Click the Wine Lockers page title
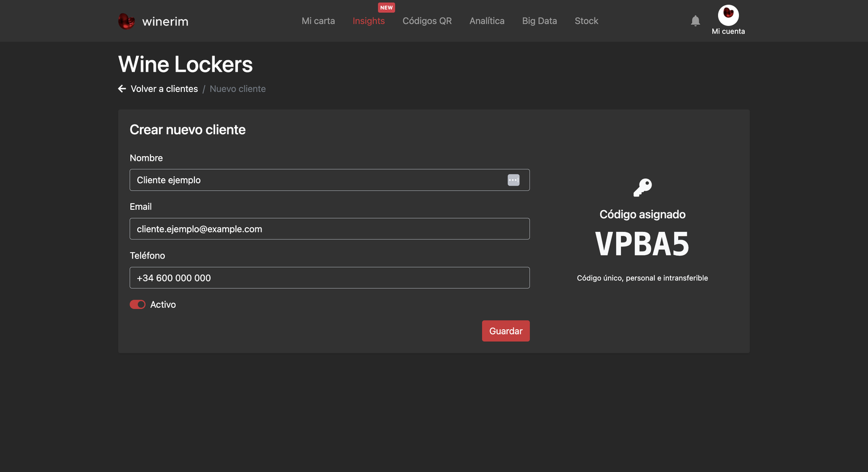Screen dimensions: 868x472 coord(185,64)
